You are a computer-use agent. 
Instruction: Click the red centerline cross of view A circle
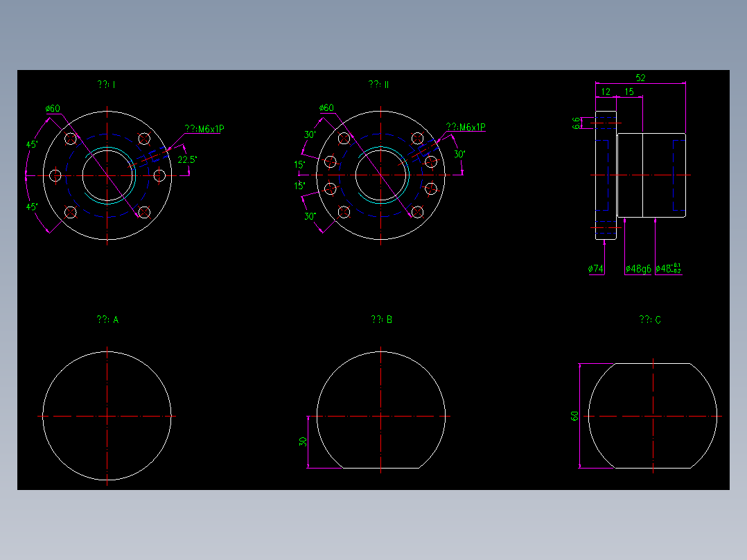106,417
